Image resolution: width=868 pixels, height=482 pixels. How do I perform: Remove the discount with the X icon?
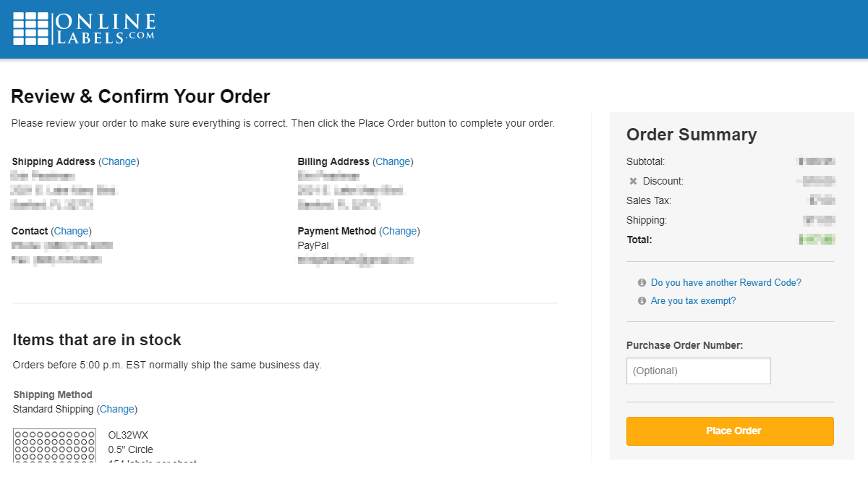point(633,181)
